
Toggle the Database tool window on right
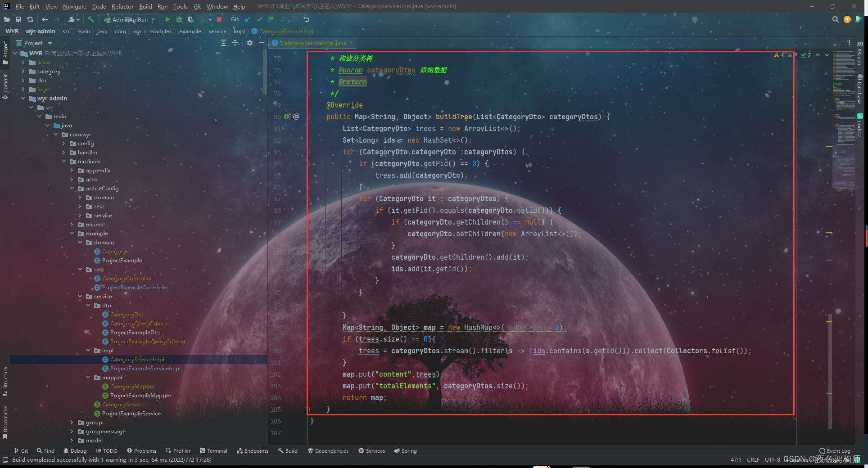click(x=860, y=89)
